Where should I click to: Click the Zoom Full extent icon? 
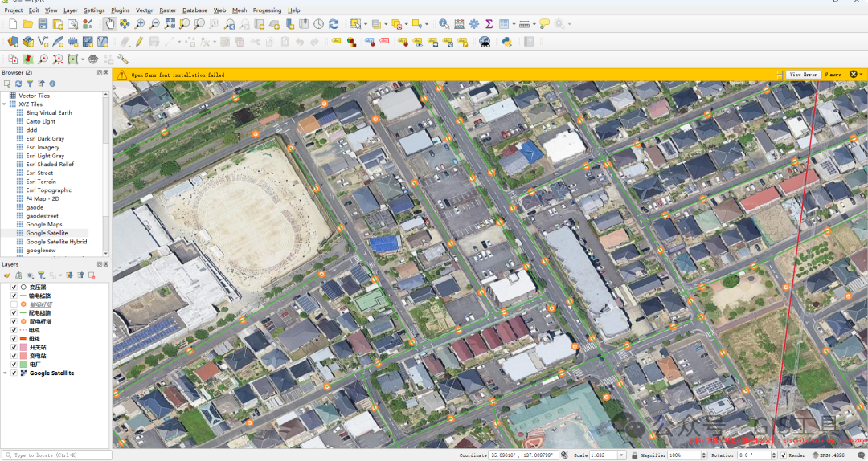click(170, 24)
